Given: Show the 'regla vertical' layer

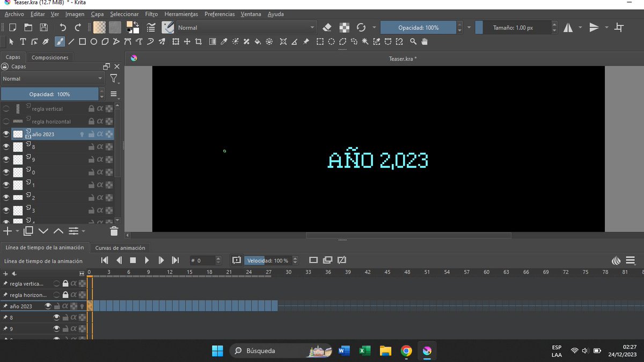Looking at the screenshot, I should (x=6, y=109).
